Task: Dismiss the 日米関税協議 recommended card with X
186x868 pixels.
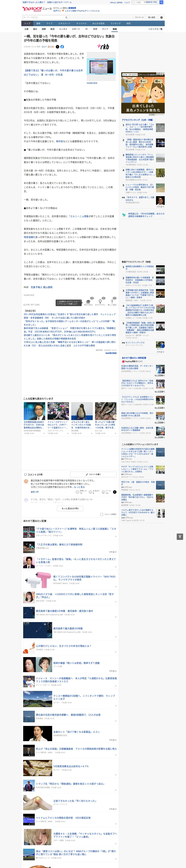Action: tap(44, 433)
